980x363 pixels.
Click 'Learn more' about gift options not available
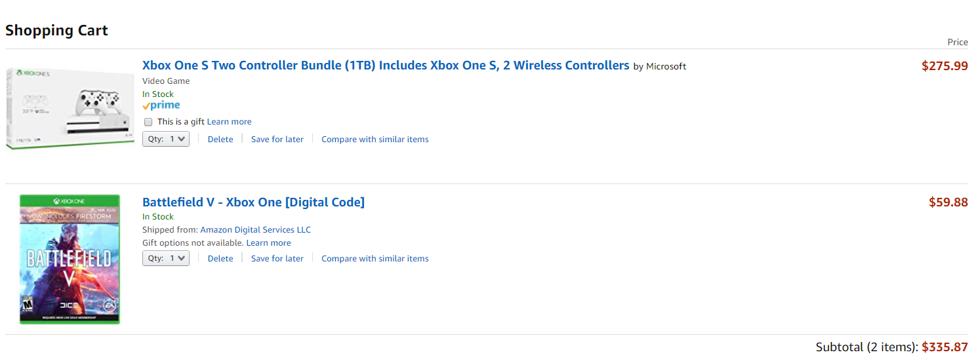pyautogui.click(x=268, y=243)
